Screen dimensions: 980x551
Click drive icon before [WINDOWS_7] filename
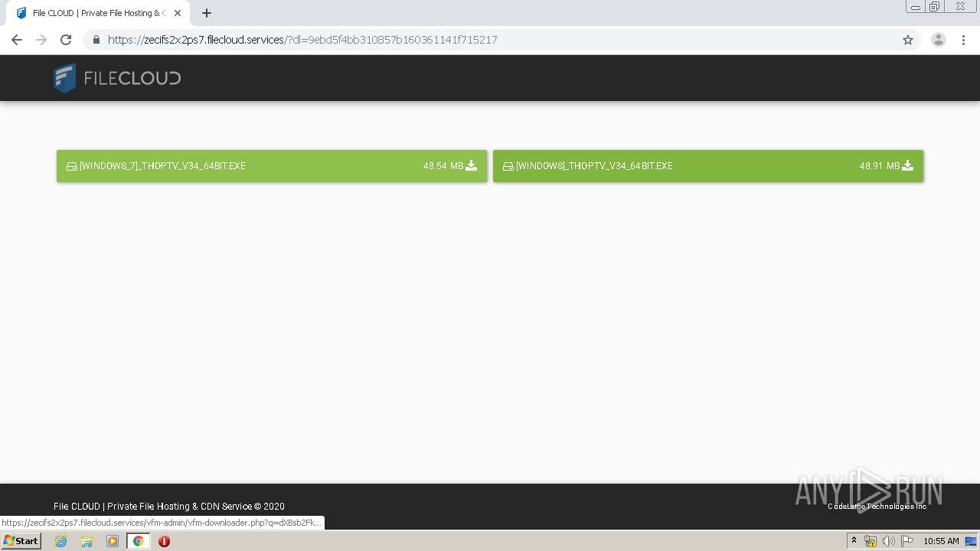pos(72,166)
